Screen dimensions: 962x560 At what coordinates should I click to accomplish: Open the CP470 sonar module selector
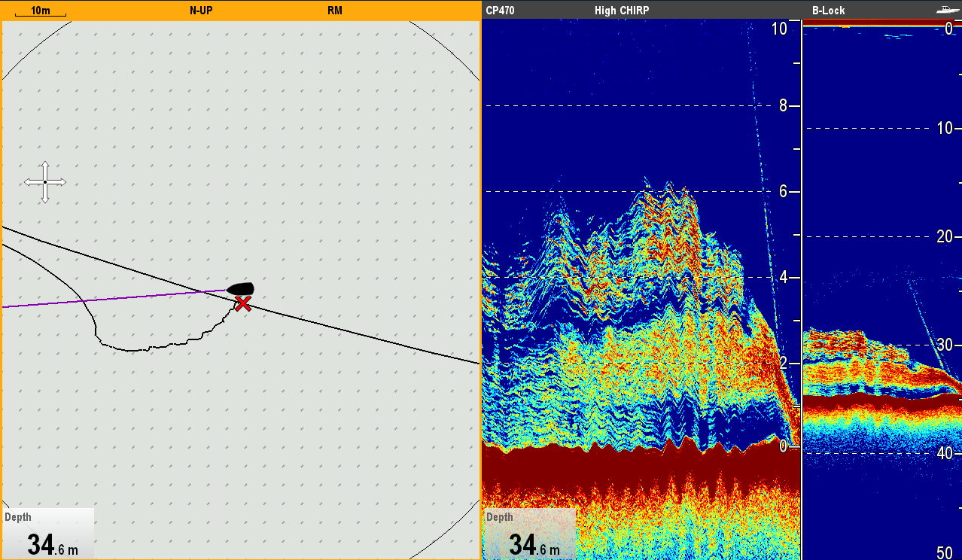pyautogui.click(x=500, y=11)
